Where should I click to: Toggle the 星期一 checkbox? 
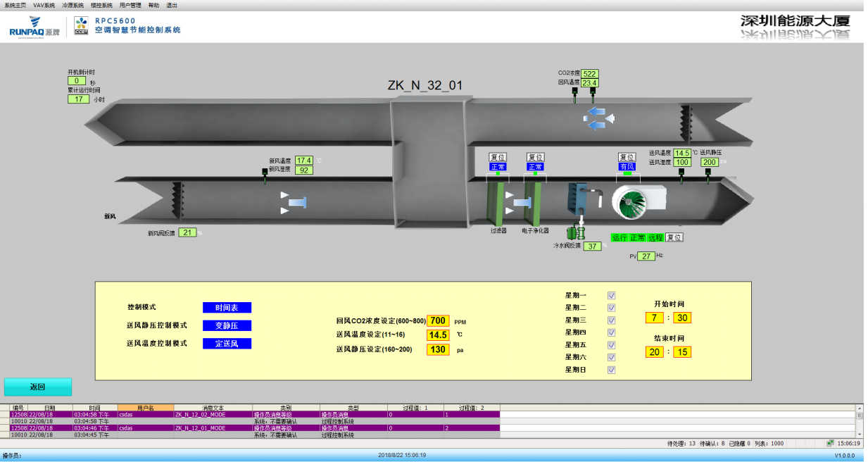pos(612,296)
